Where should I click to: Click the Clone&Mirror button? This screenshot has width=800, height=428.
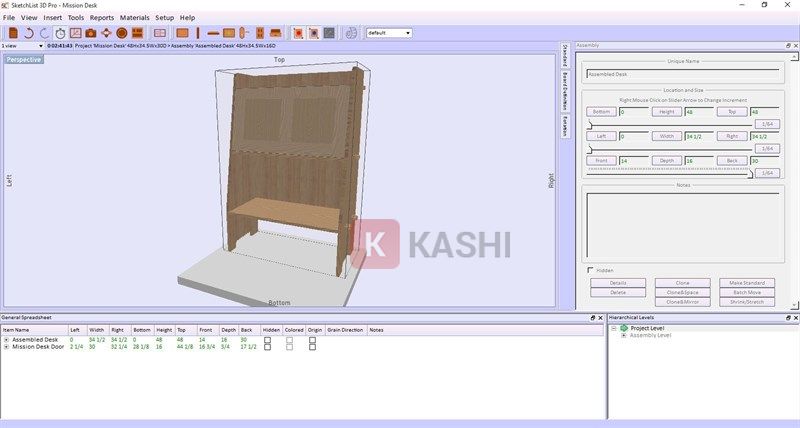point(682,302)
